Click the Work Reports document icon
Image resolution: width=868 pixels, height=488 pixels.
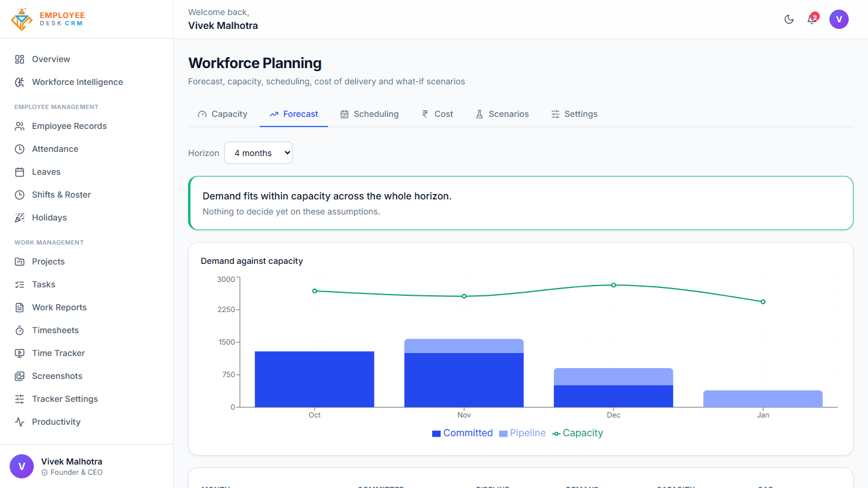[x=20, y=307]
